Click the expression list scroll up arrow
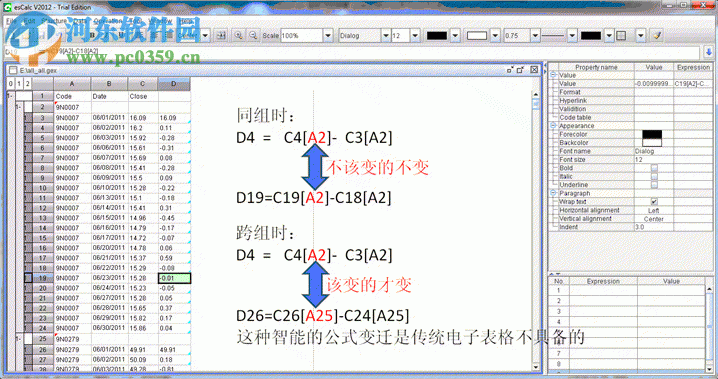 [709, 289]
